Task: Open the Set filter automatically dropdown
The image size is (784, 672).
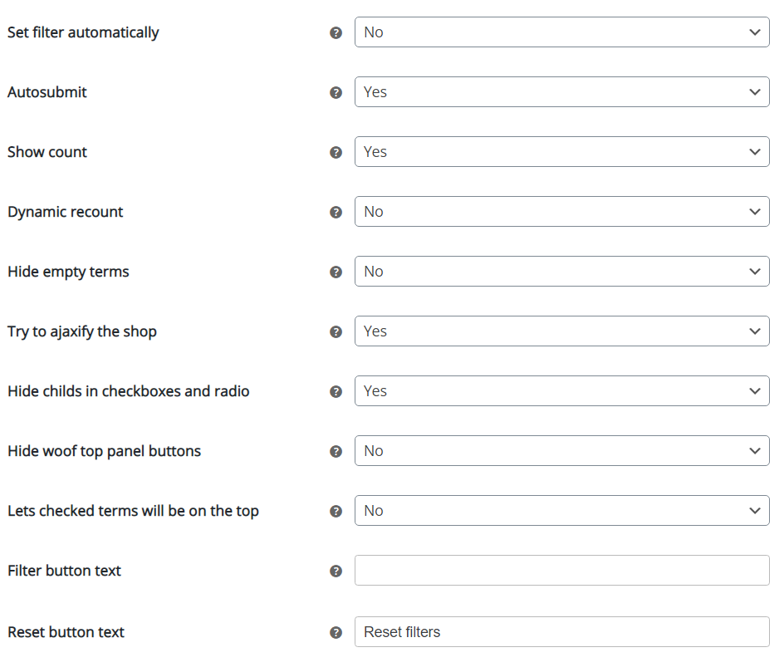Action: pos(561,32)
